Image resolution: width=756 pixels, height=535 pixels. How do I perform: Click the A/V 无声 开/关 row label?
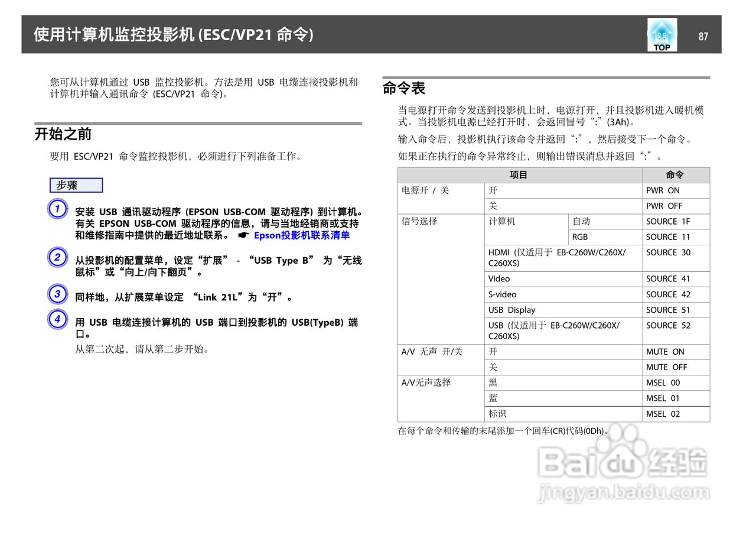point(432,351)
